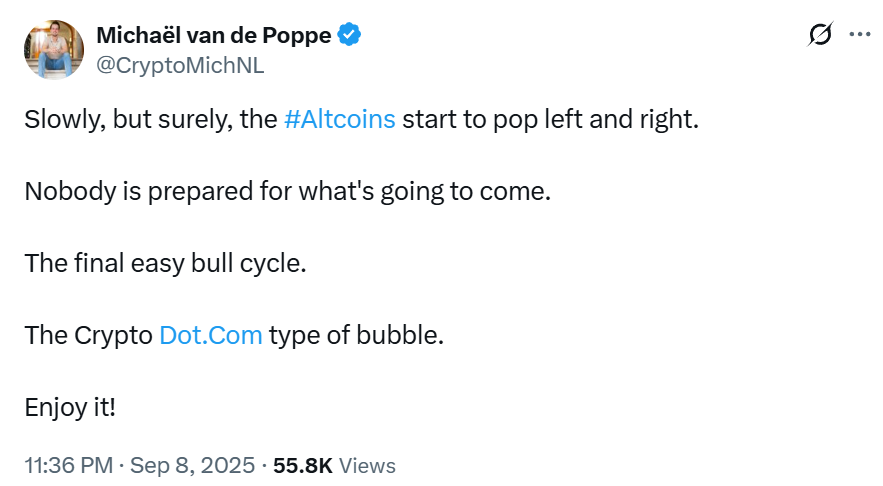The width and height of the screenshot is (883, 486).
Task: Click the Views label beside the count
Action: click(x=367, y=465)
